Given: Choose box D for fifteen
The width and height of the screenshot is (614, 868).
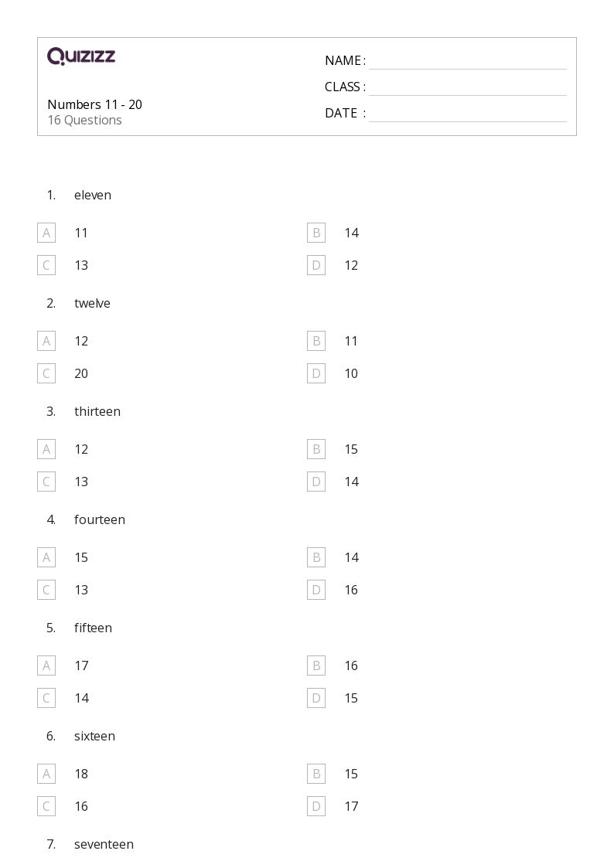Looking at the screenshot, I should [x=316, y=698].
